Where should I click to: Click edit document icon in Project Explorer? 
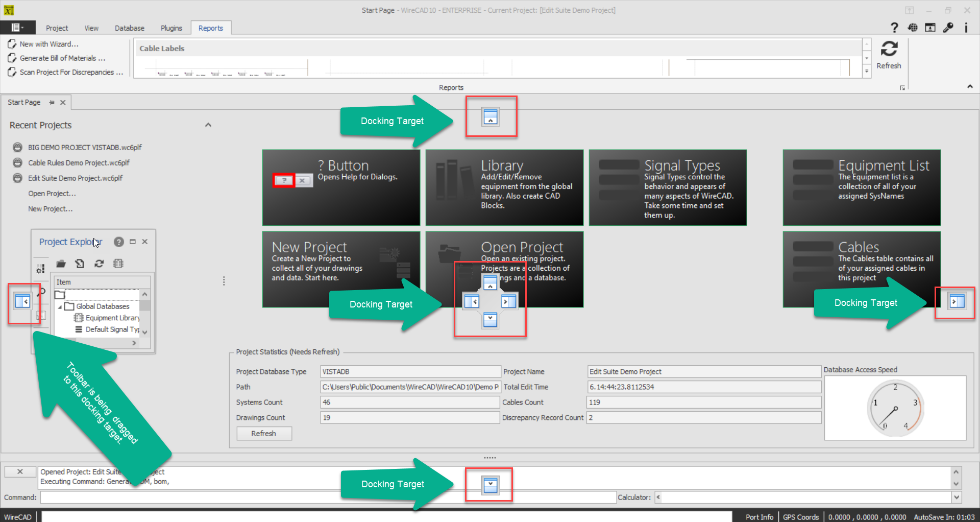point(80,264)
